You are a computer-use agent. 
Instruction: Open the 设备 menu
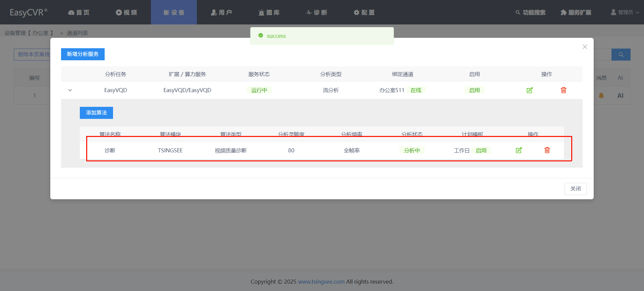(x=174, y=12)
